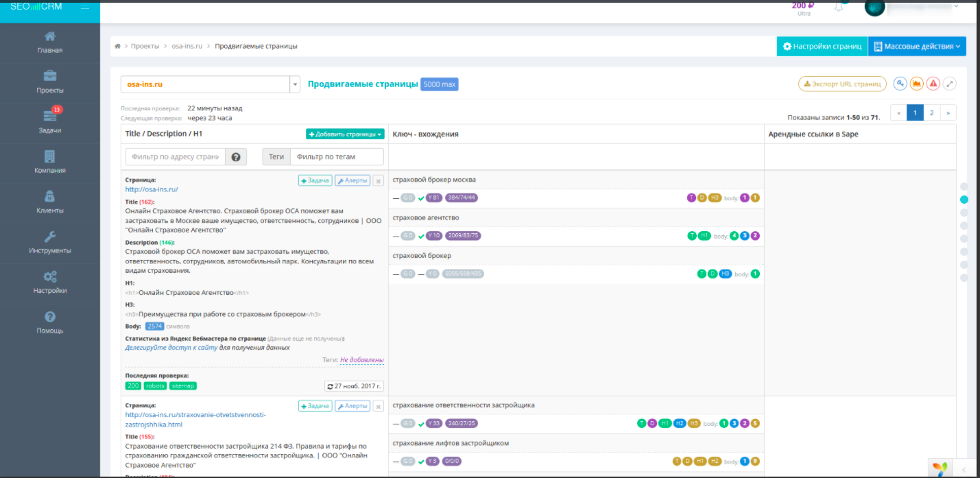This screenshot has height=478, width=980.
Task: Click the 27 нояб. 2017 г. recheck button
Action: tap(354, 385)
